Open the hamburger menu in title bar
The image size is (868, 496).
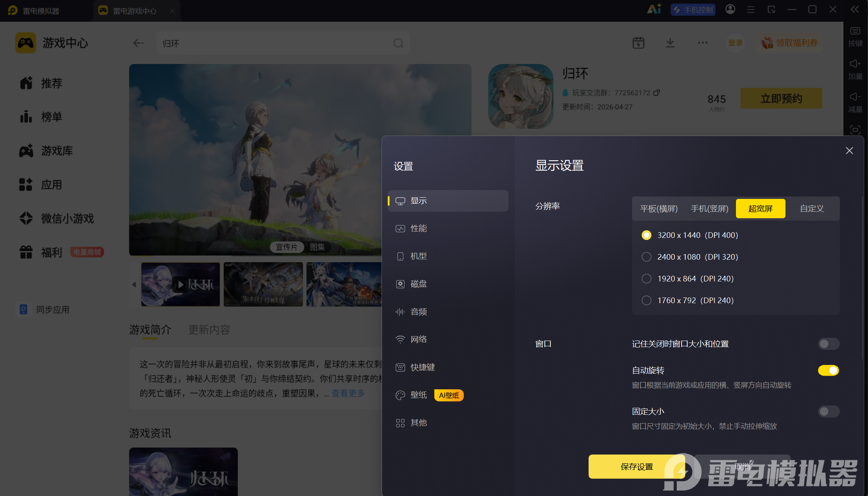(x=751, y=9)
